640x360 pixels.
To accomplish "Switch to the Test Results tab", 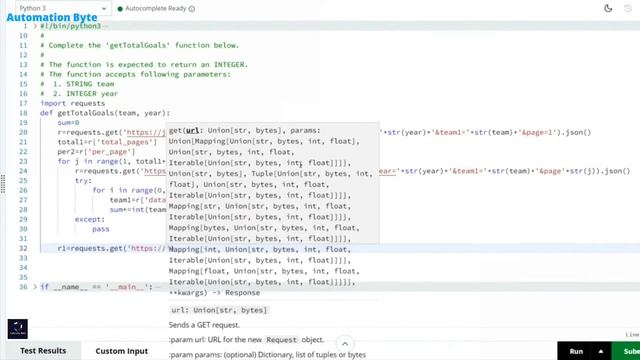I will 43,351.
